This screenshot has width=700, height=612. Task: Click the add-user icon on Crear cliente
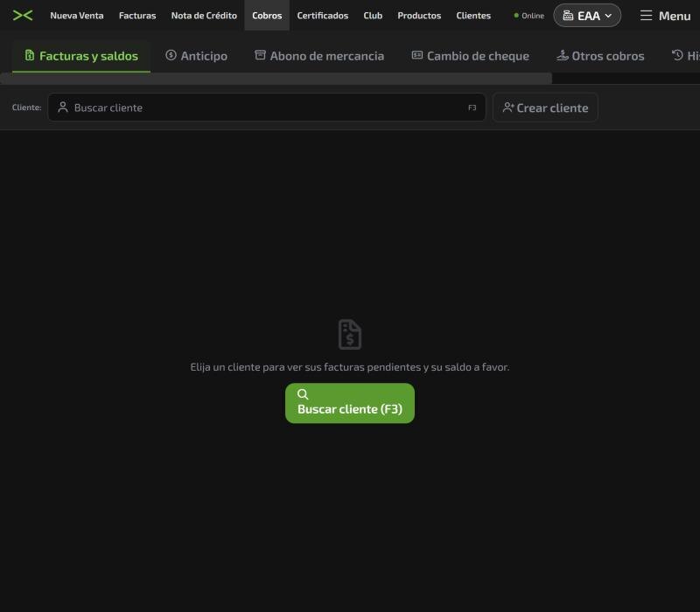coord(508,107)
